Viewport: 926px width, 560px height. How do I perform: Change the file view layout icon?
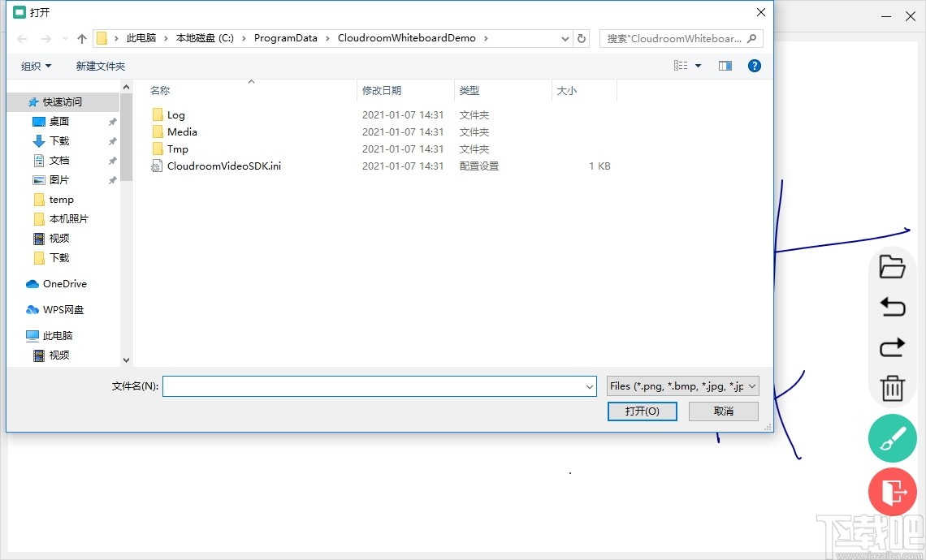681,66
